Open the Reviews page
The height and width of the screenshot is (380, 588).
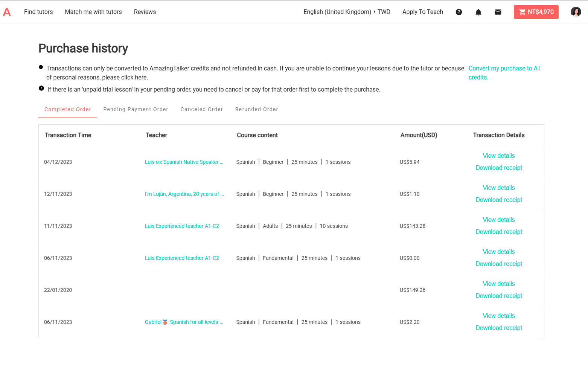[x=145, y=12]
